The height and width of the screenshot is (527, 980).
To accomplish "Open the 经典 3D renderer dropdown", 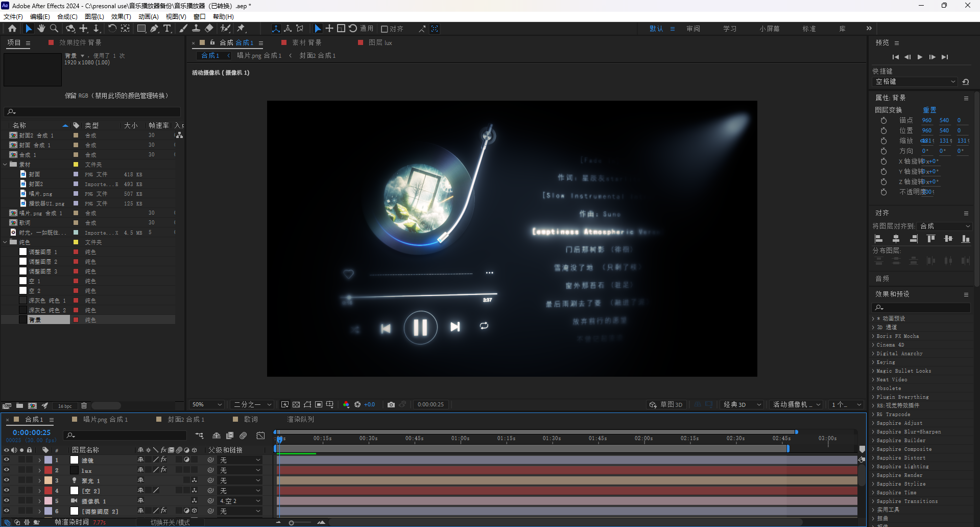I will (742, 405).
